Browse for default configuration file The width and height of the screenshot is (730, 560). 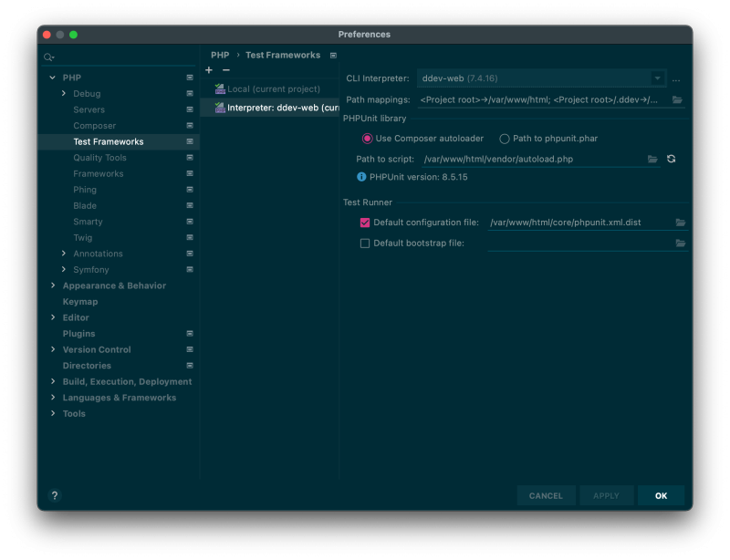(x=681, y=223)
